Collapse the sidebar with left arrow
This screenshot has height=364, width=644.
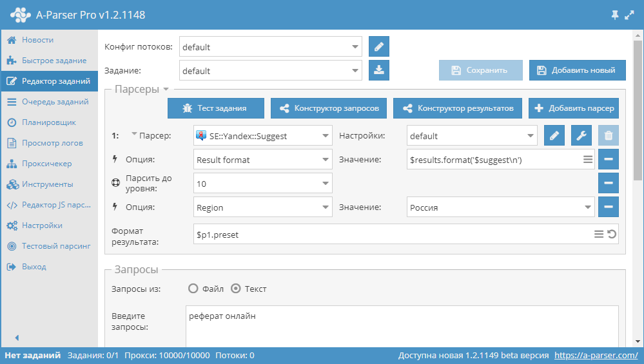click(x=17, y=338)
